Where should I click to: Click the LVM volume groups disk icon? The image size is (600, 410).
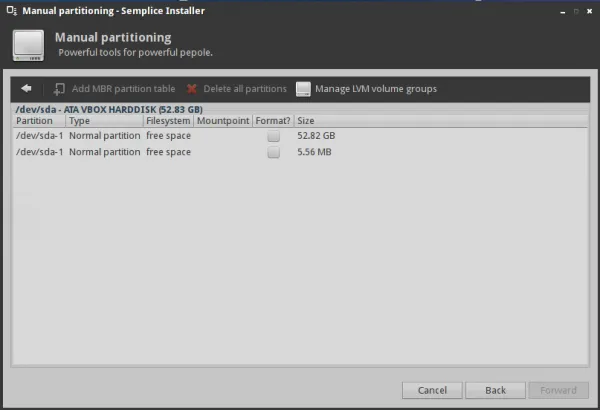click(x=303, y=89)
